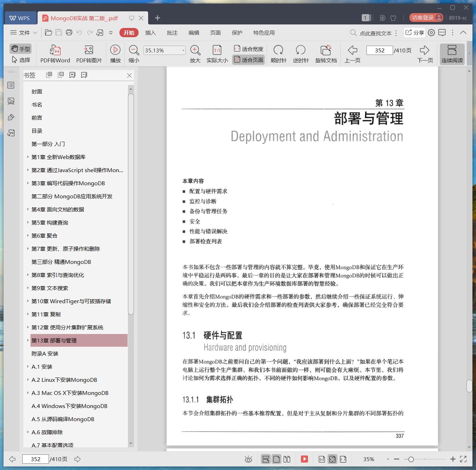Viewport: 476px width, 470px height.
Task: Go to next page (下一页)
Action: coord(425,54)
